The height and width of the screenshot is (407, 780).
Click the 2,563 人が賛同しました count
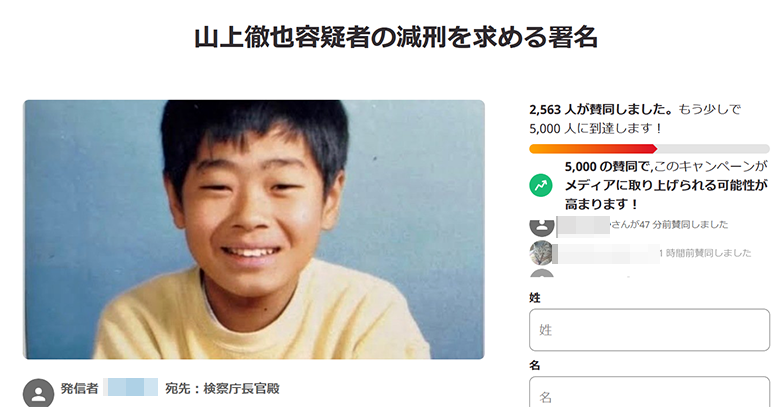(601, 109)
